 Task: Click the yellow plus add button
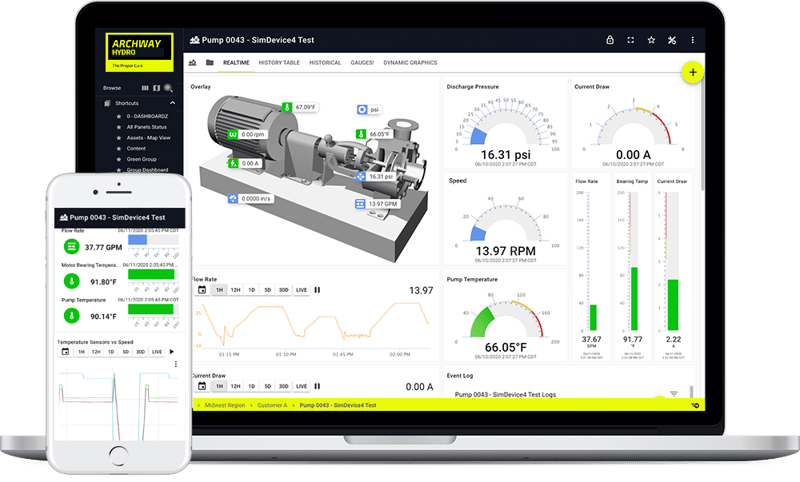(691, 73)
